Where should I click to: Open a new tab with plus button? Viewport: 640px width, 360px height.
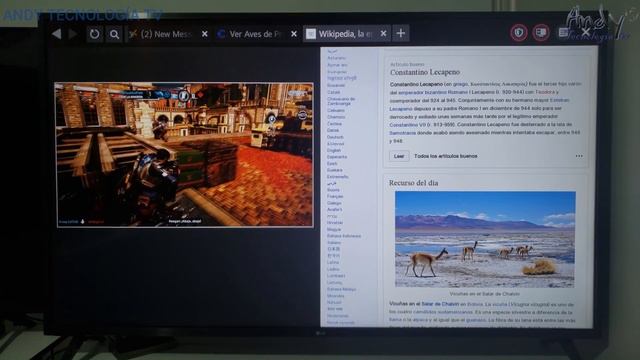[401, 33]
